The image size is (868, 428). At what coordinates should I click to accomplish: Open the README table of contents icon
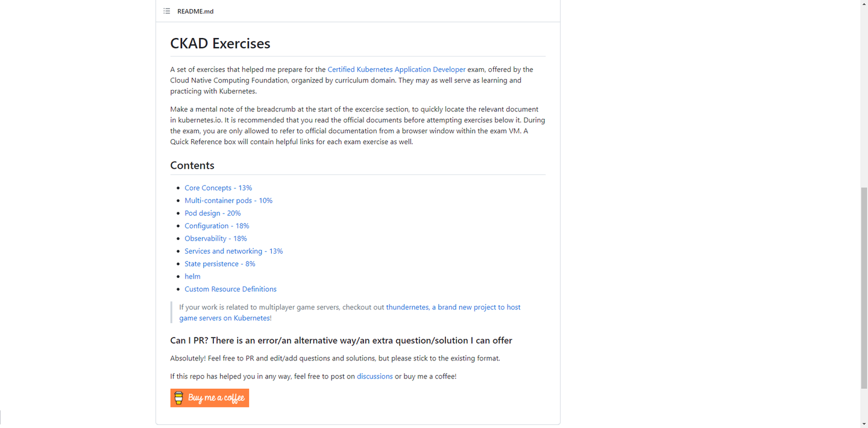[167, 11]
